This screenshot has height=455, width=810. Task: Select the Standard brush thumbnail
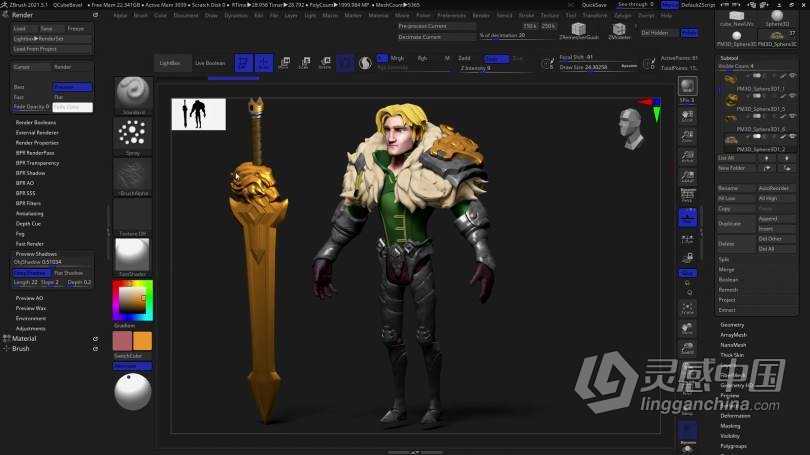click(133, 96)
